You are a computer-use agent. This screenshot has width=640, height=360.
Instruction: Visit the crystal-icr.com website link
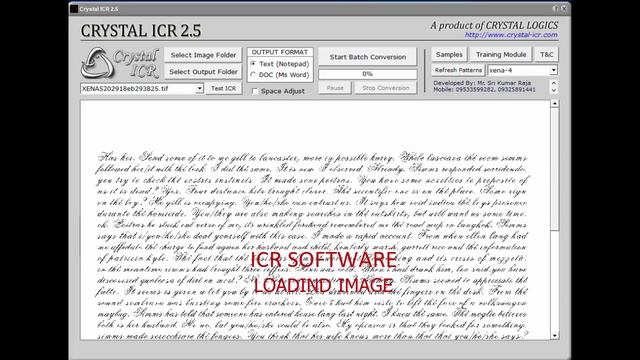click(x=511, y=35)
